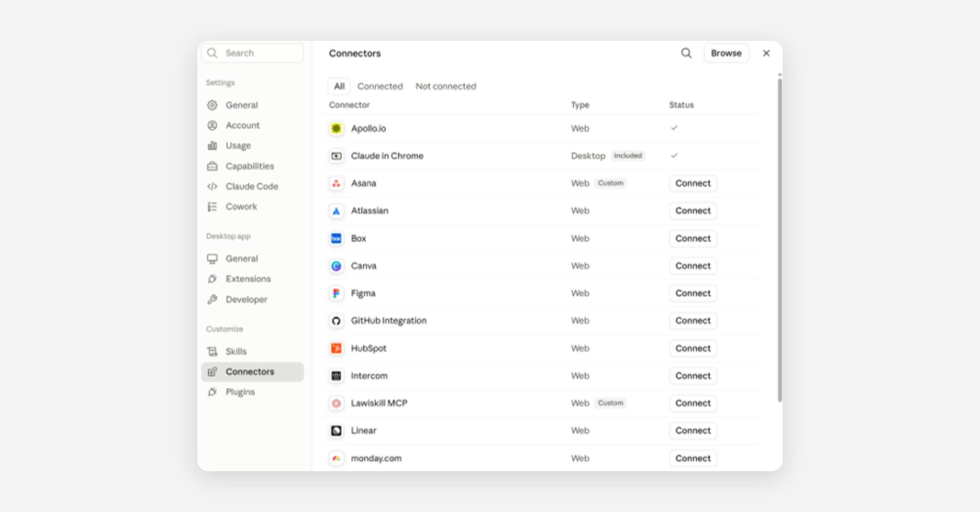The image size is (980, 512).
Task: Click the Desktop app General monitor icon
Action: point(212,259)
